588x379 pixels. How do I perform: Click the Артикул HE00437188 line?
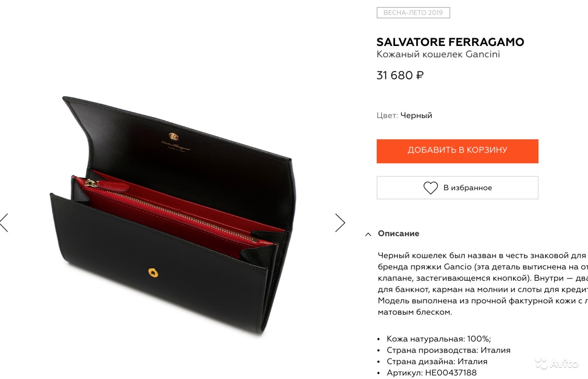(432, 373)
